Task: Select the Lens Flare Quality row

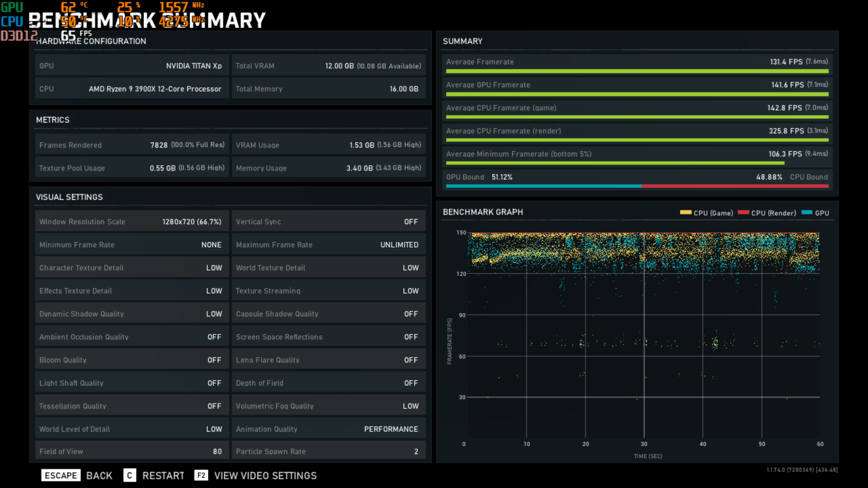Action: coord(329,360)
